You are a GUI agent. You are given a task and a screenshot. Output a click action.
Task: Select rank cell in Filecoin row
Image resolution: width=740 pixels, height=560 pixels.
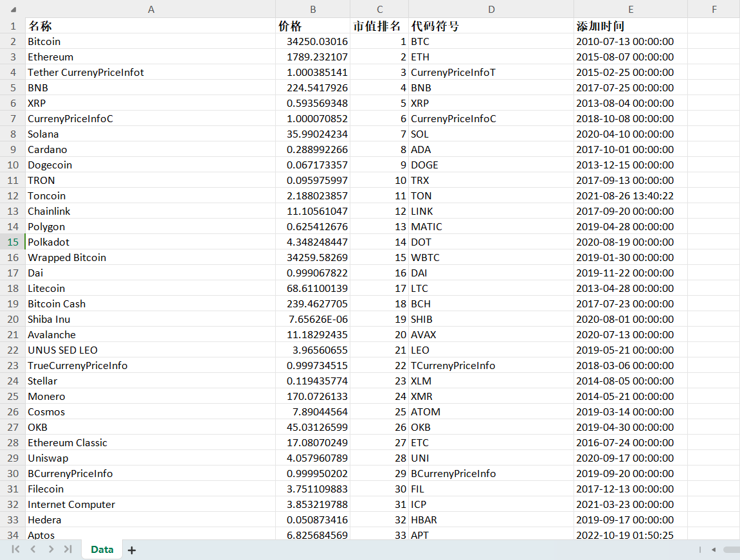point(379,489)
